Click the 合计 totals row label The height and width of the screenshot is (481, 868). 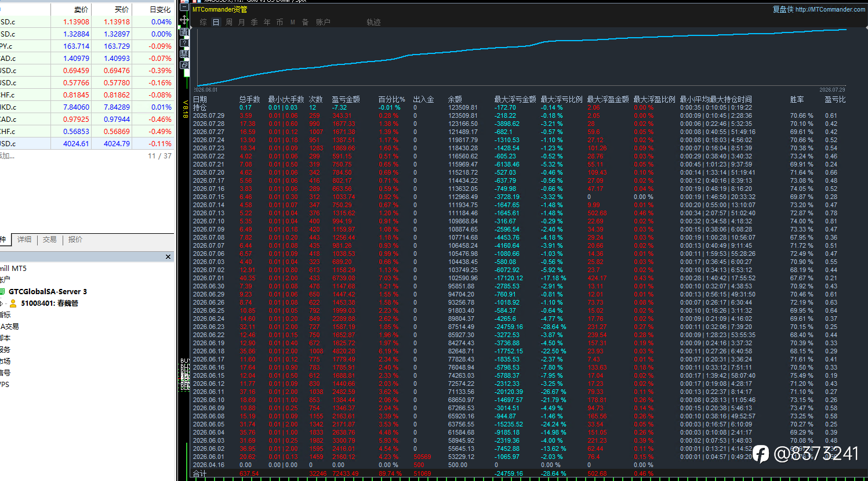pos(199,473)
